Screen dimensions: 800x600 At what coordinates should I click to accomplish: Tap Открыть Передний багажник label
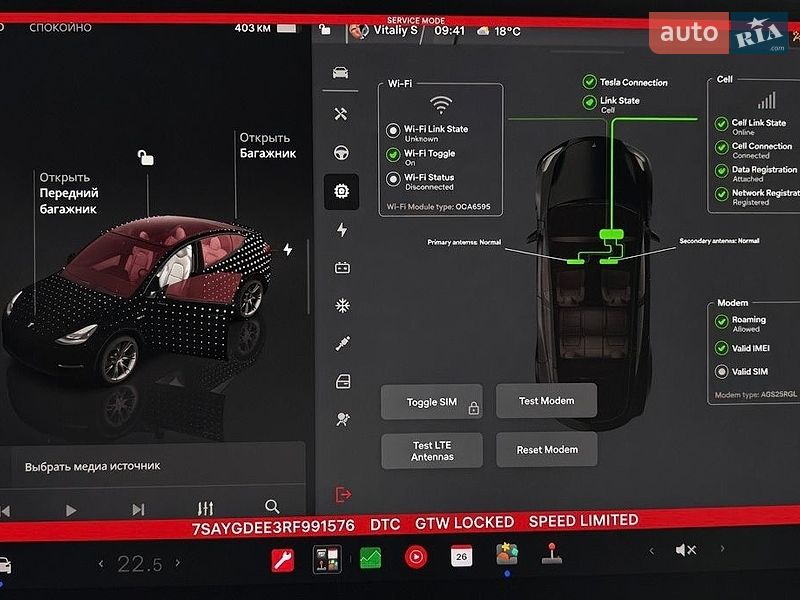click(69, 193)
